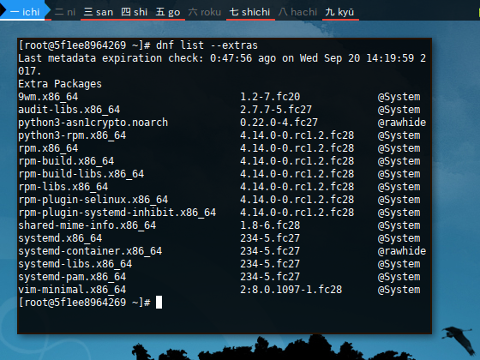The height and width of the screenshot is (360, 480).
Task: Select the go workspace tab
Action: pyautogui.click(x=168, y=12)
